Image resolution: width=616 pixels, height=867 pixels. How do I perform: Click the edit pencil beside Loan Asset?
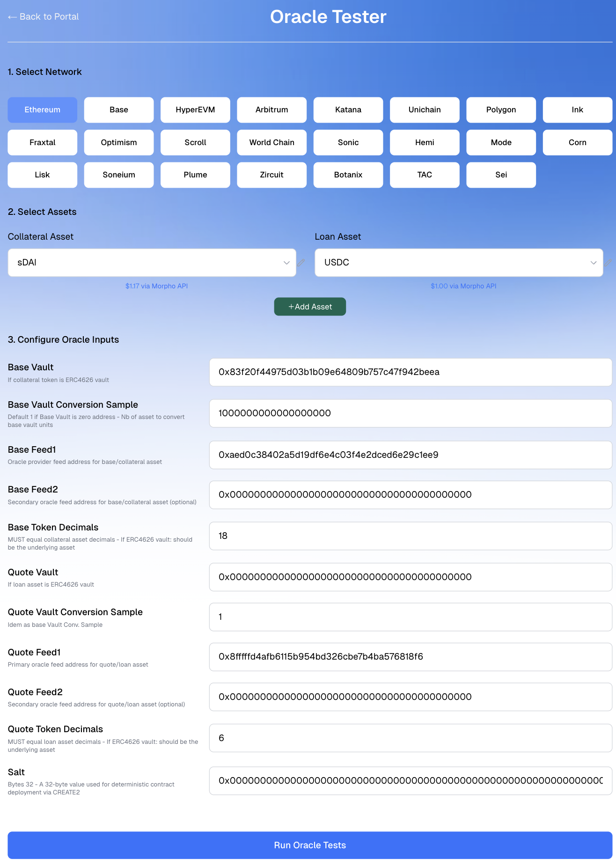(x=608, y=263)
